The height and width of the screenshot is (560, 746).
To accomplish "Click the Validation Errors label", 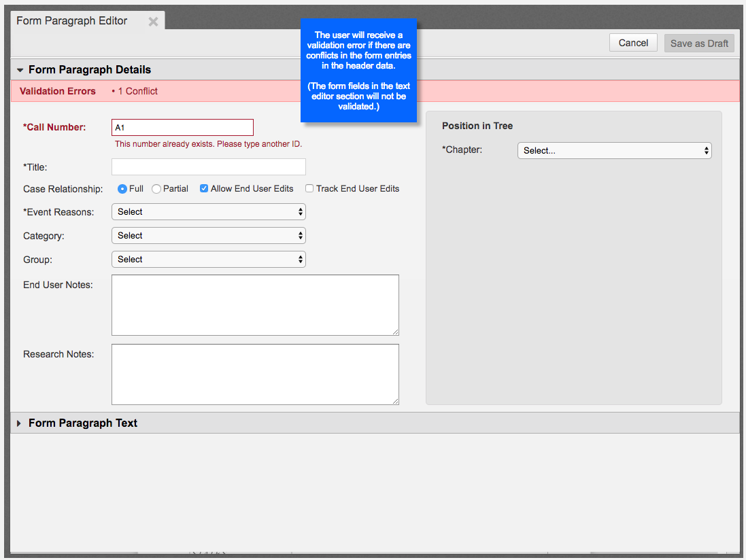I will [x=58, y=91].
